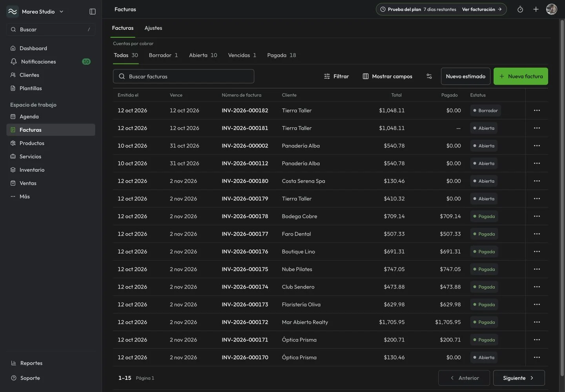Focus the sidebar Buscar field
Image resolution: width=565 pixels, height=392 pixels.
tap(51, 29)
